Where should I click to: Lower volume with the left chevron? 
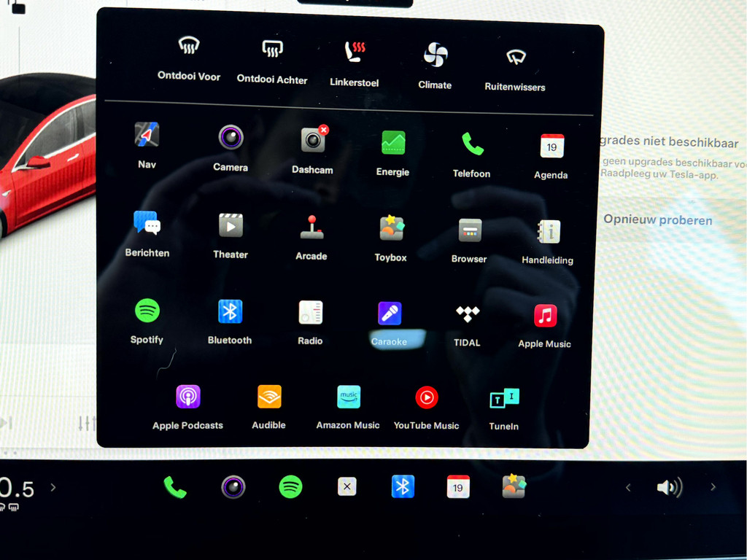click(628, 487)
